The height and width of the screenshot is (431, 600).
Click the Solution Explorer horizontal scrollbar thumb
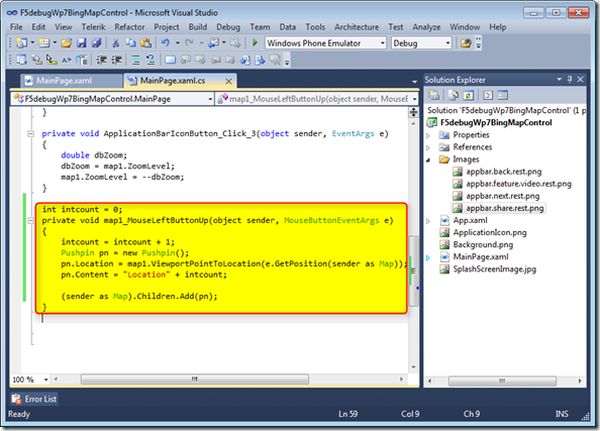[x=502, y=381]
